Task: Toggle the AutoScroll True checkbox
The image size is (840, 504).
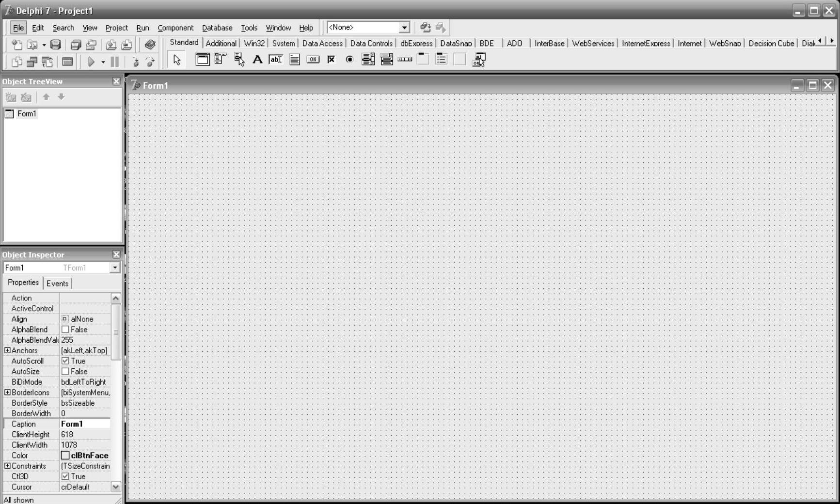Action: 65,361
